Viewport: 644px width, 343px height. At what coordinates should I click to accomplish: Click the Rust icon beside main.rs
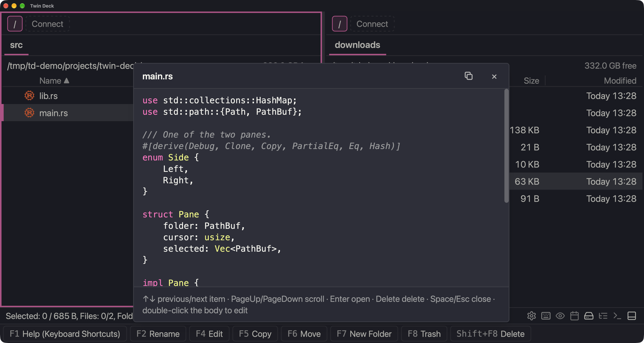[x=29, y=113]
